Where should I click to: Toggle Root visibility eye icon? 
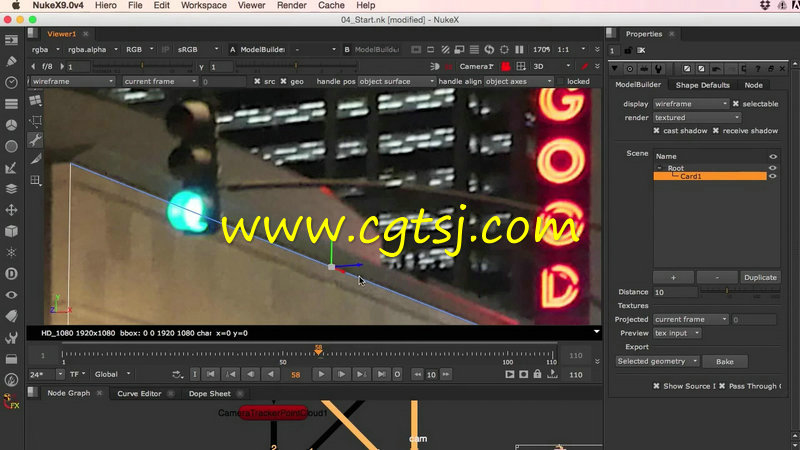tap(772, 167)
